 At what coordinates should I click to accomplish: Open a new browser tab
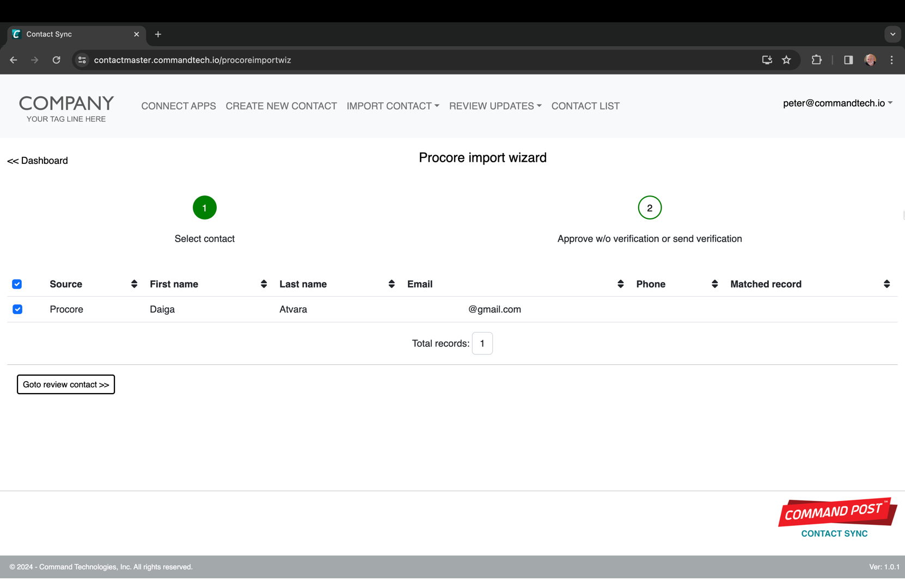coord(158,34)
